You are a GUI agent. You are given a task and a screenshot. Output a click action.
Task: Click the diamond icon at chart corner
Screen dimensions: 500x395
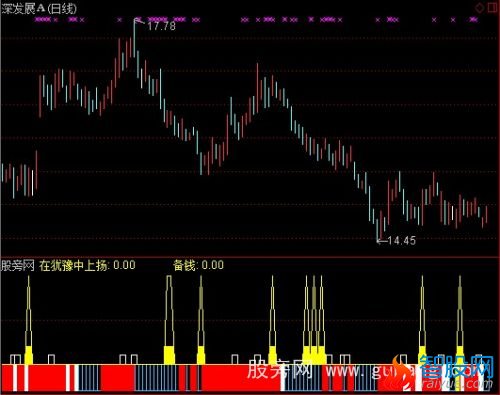point(480,7)
